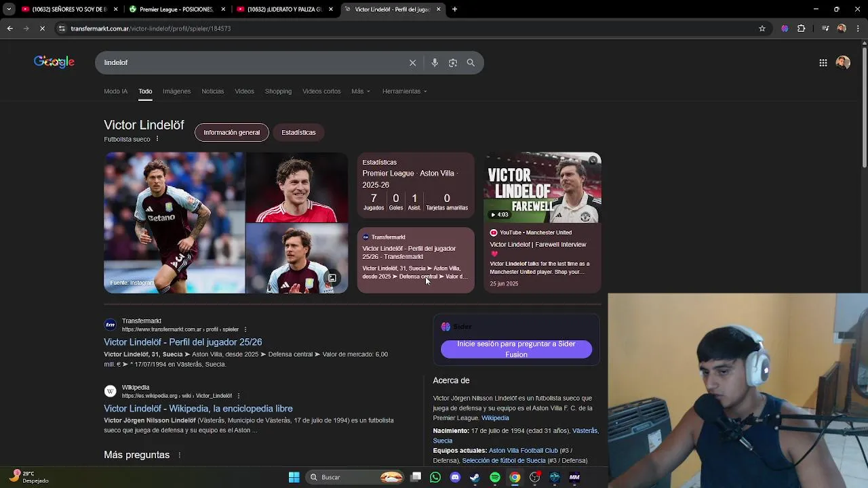This screenshot has width=868, height=488.
Task: Bookmark this page with the star icon
Action: (x=762, y=28)
